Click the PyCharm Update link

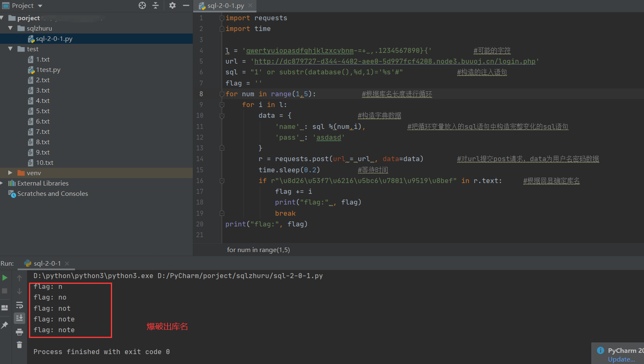622,359
